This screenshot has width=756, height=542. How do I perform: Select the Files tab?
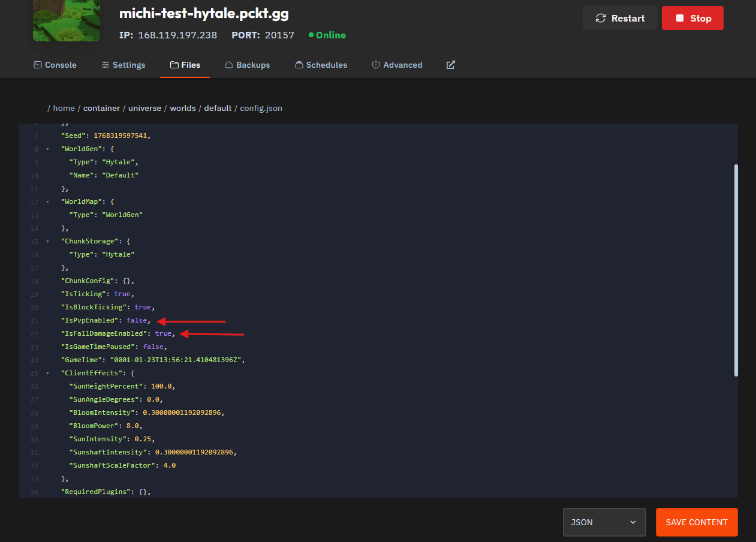[185, 65]
